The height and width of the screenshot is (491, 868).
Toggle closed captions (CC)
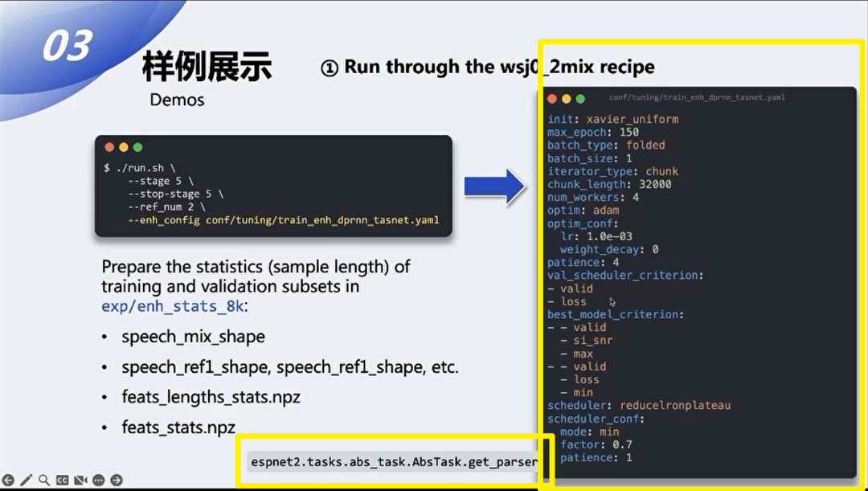click(62, 480)
